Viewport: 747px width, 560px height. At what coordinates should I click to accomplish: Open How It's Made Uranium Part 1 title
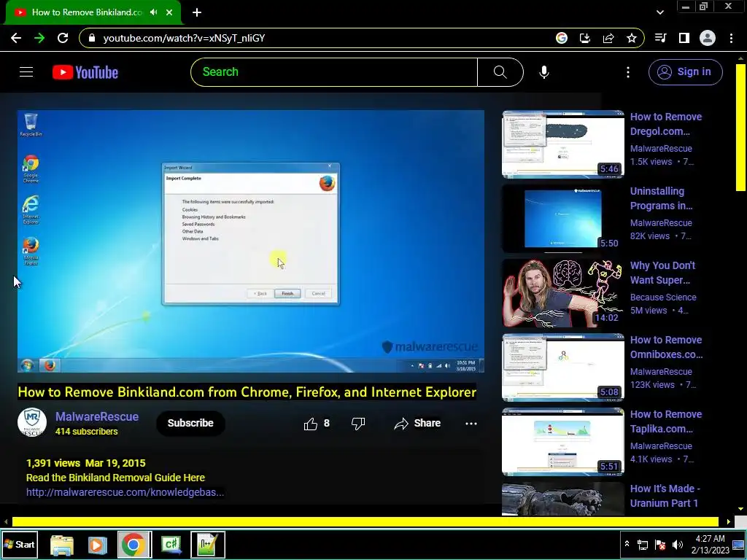pos(665,496)
